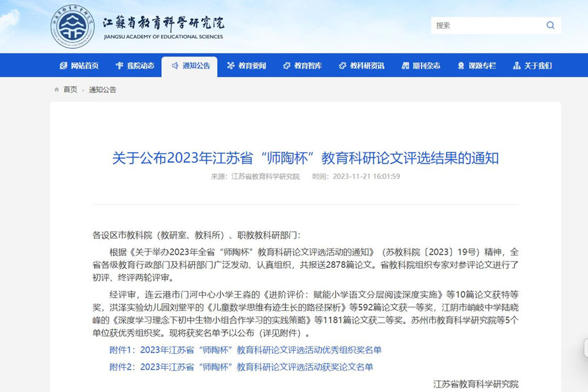
Task: Click the 网站首页 nav icon
Action: (x=64, y=66)
